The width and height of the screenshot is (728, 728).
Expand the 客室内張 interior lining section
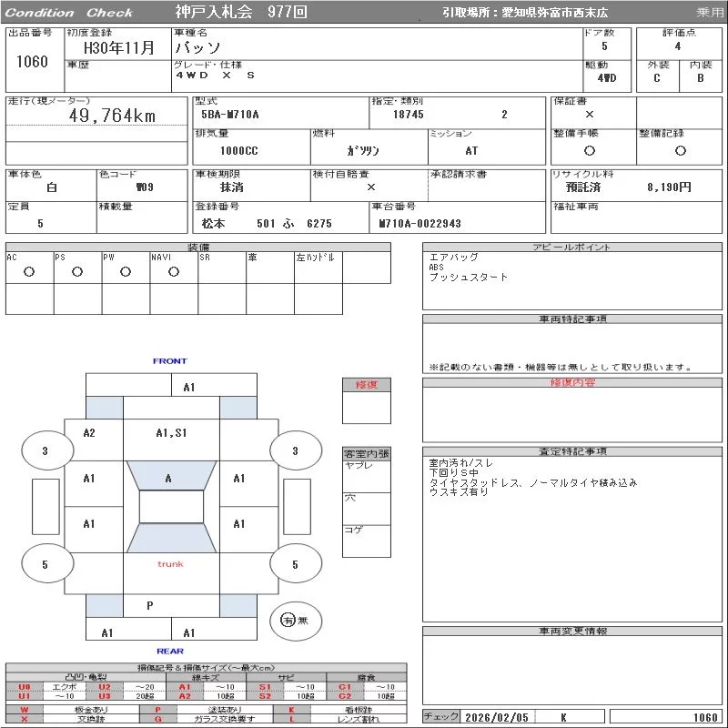click(367, 453)
